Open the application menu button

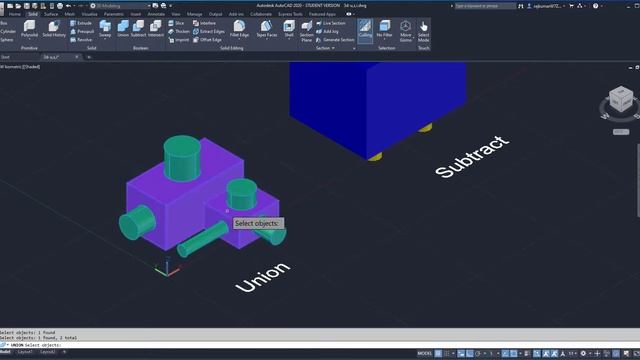pyautogui.click(x=2, y=8)
